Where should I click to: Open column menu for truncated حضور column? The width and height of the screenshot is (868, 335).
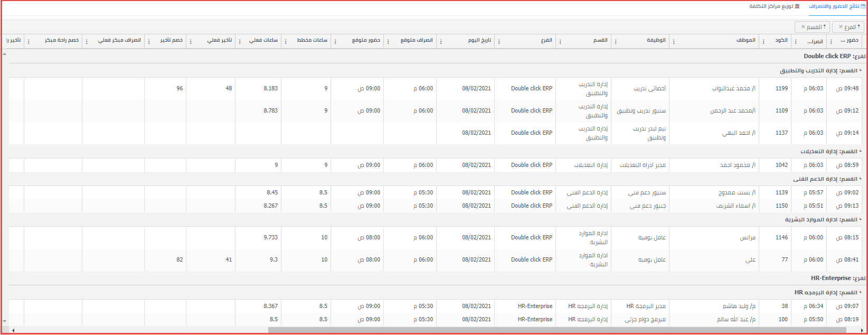coord(831,41)
